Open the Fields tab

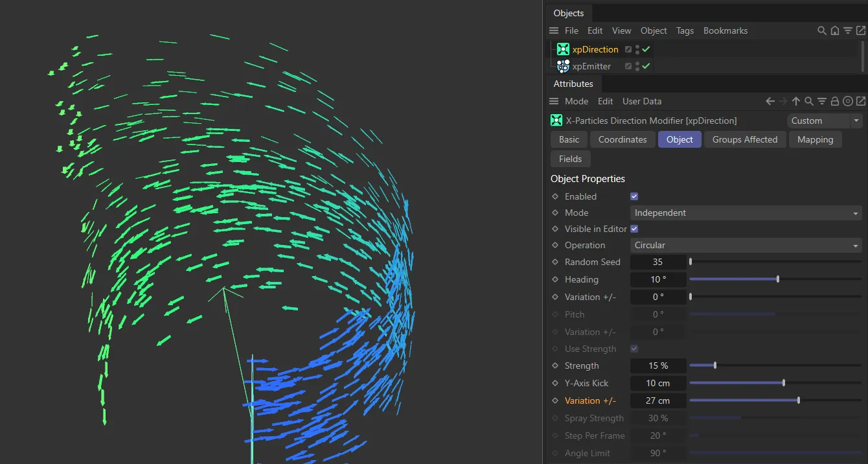570,159
